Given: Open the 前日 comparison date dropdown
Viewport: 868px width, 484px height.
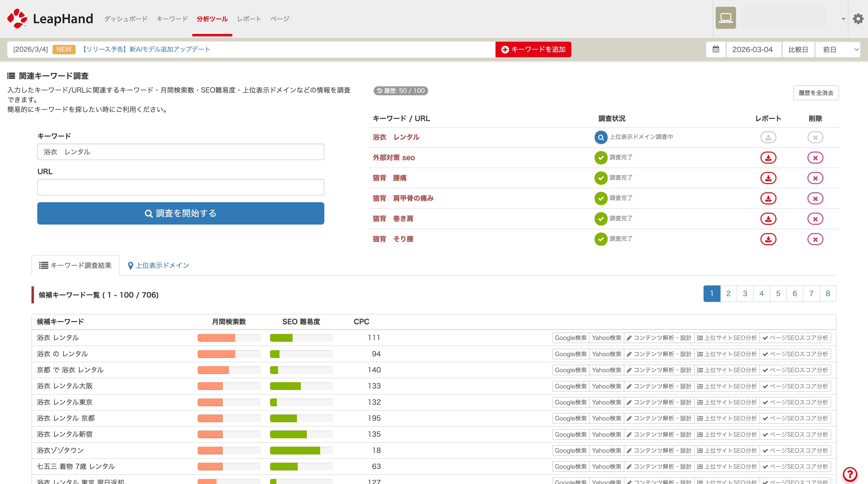Looking at the screenshot, I should [x=837, y=49].
